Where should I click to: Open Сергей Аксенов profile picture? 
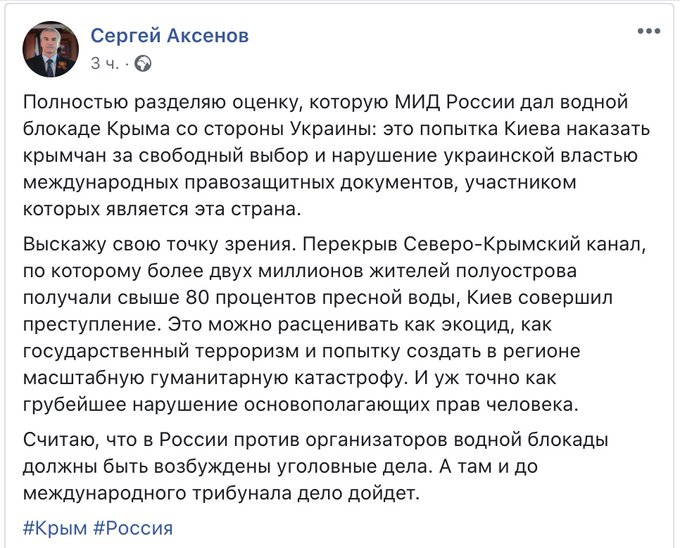[51, 49]
